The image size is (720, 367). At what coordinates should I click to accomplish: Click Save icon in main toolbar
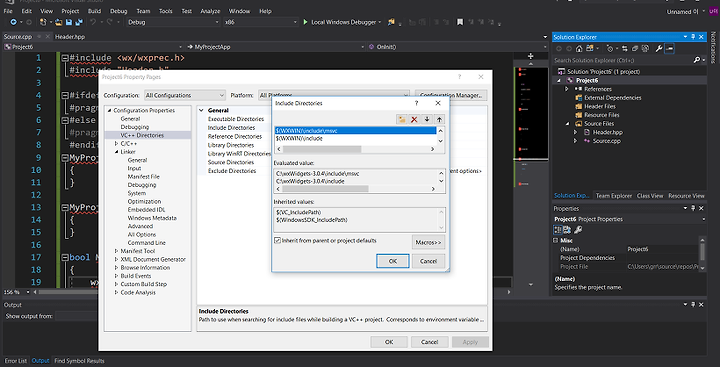point(69,22)
